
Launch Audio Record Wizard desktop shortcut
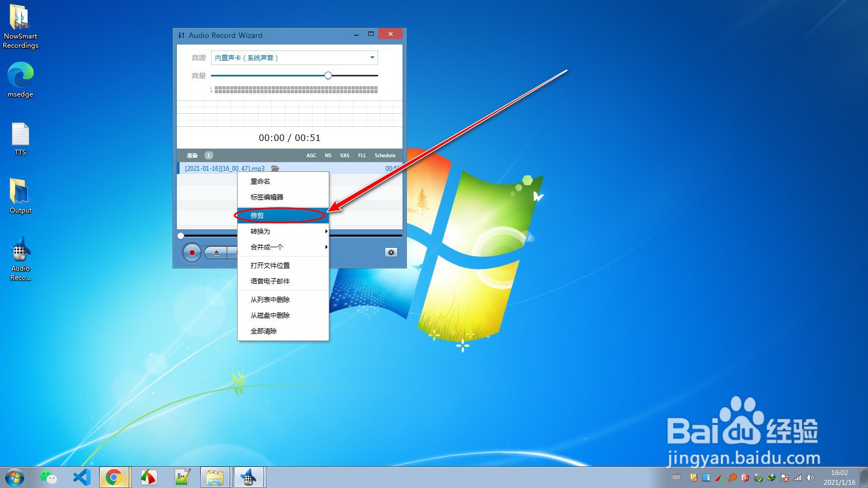click(21, 259)
